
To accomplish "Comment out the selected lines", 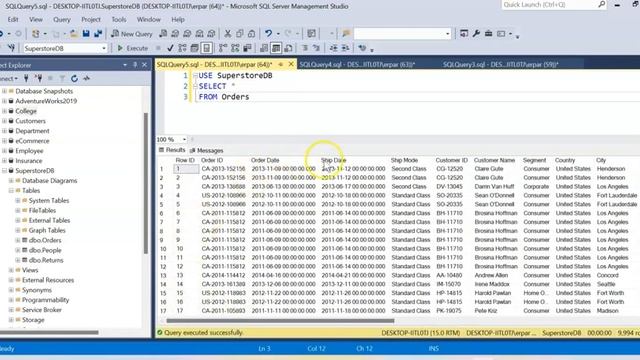I will (x=305, y=48).
